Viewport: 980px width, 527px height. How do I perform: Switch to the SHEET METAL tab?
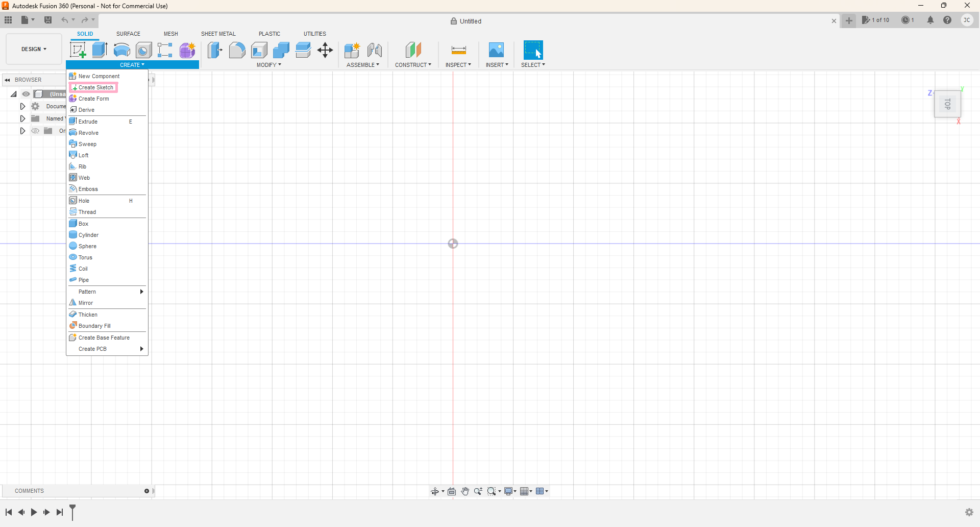(x=218, y=34)
